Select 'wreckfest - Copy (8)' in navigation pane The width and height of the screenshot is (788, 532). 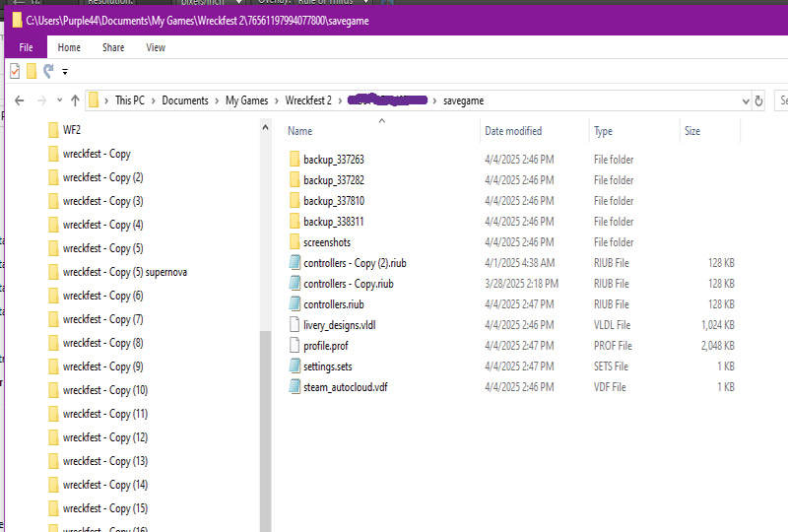click(x=96, y=343)
